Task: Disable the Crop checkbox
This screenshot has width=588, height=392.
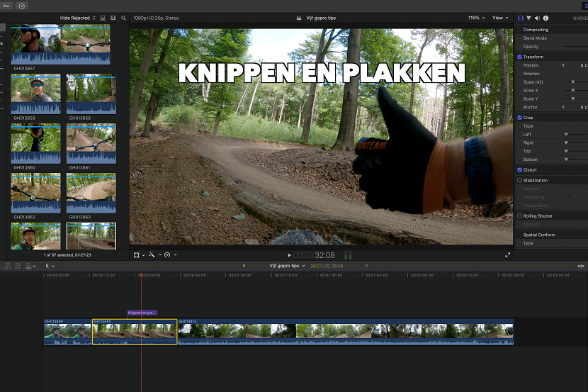Action: click(520, 118)
